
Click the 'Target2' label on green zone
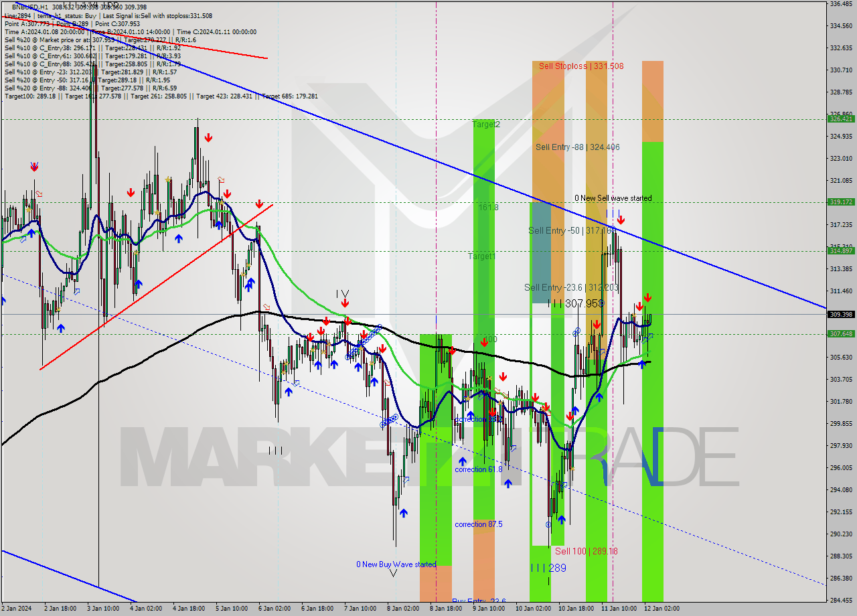[486, 124]
